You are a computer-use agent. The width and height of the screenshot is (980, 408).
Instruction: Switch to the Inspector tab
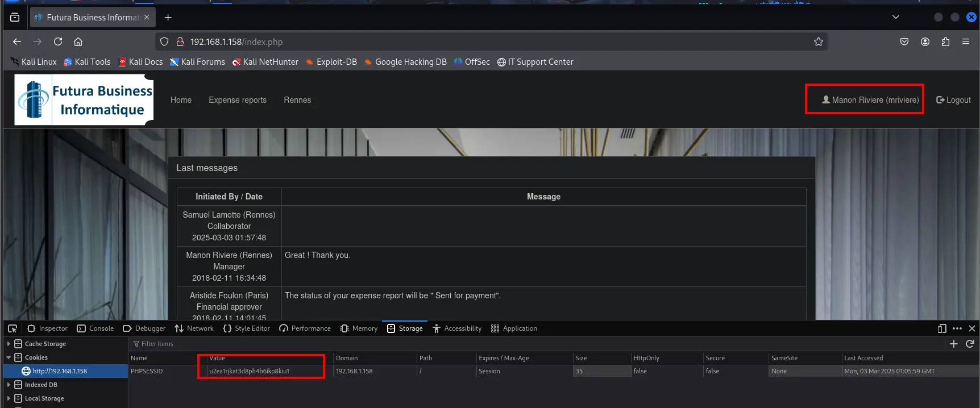[x=47, y=328]
